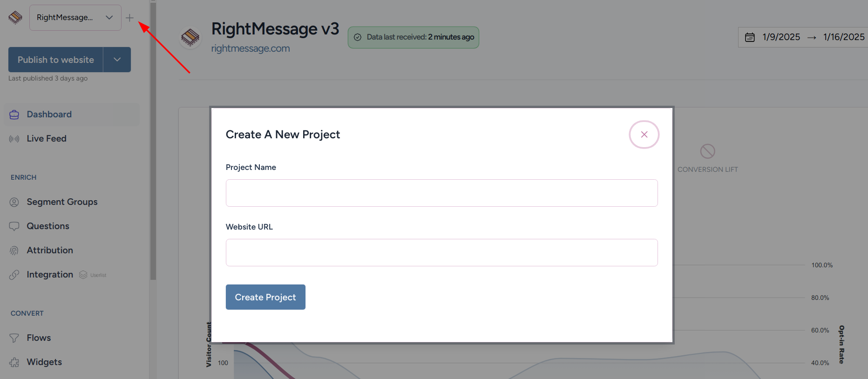Click the Segment Groups person icon
This screenshot has width=868, height=379.
click(x=14, y=202)
